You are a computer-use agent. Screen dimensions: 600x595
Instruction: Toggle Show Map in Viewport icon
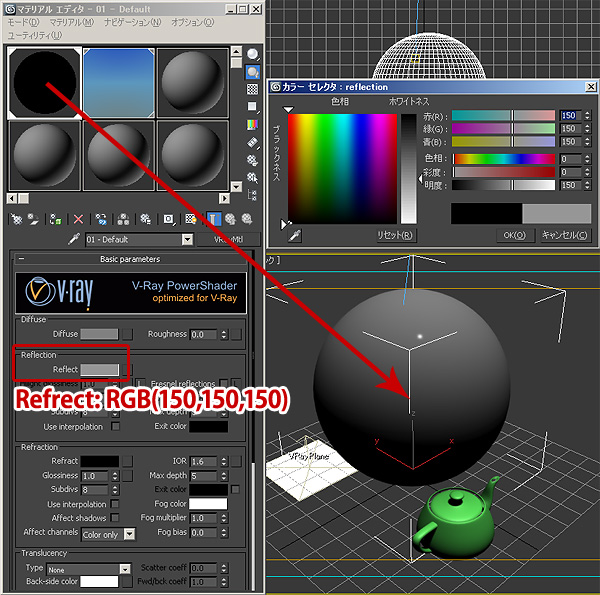click(x=191, y=219)
